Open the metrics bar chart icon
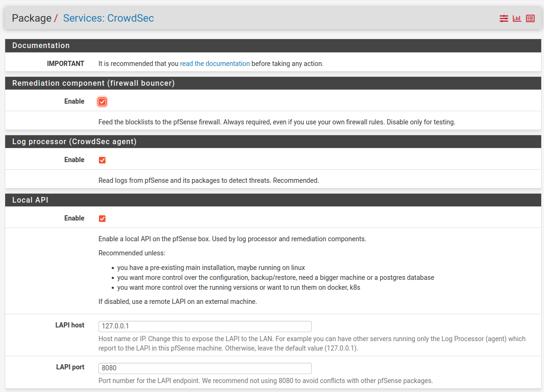 coord(517,18)
